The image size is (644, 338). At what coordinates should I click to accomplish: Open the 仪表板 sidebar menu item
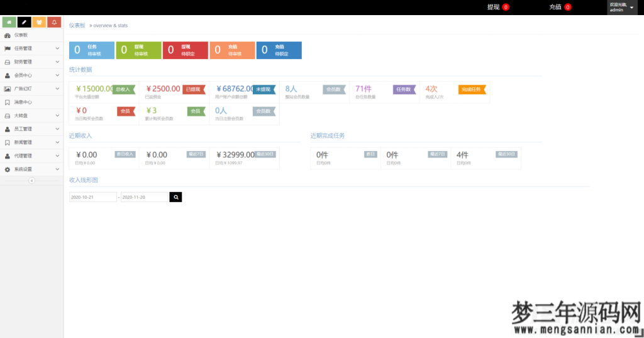[x=31, y=35]
